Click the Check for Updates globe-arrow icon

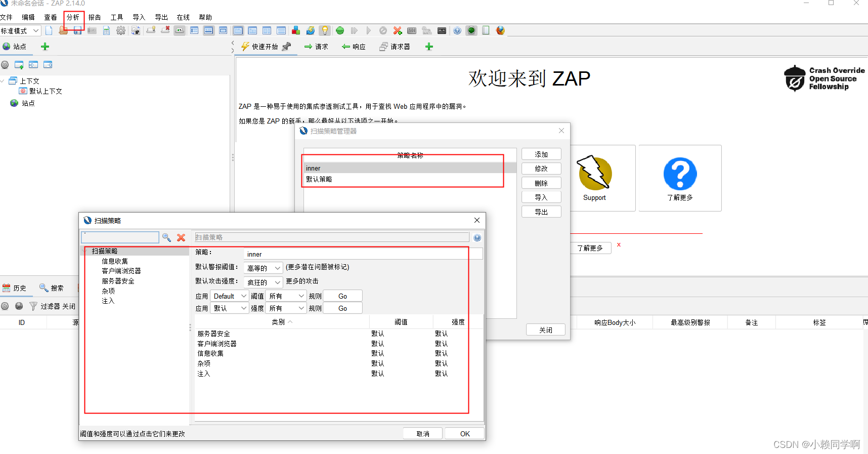click(x=311, y=31)
